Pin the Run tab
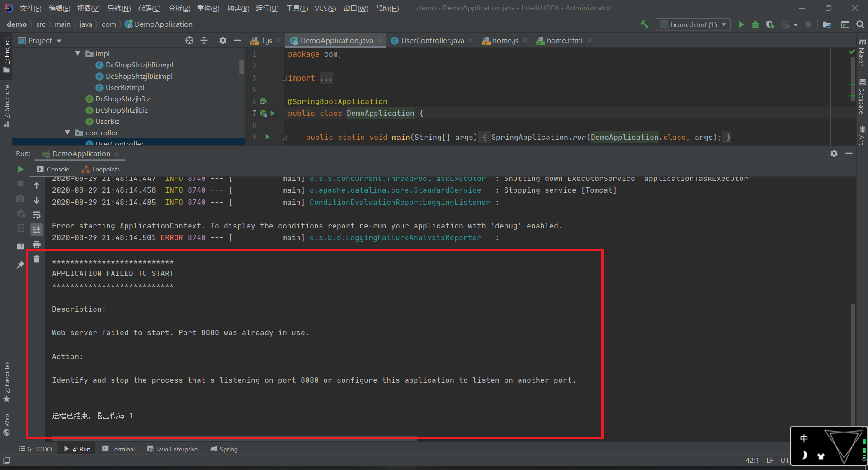This screenshot has height=470, width=868. pos(20,265)
